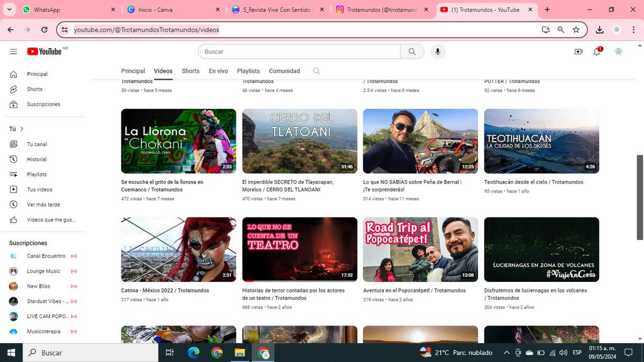
Task: Open video title Teotihuacán desde el cielo
Action: [534, 182]
